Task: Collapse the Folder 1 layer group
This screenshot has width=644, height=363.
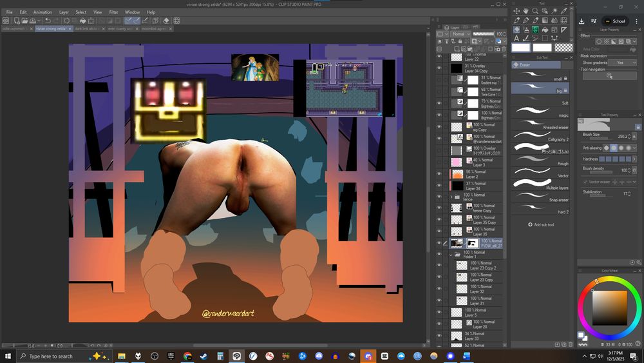Action: point(451,254)
